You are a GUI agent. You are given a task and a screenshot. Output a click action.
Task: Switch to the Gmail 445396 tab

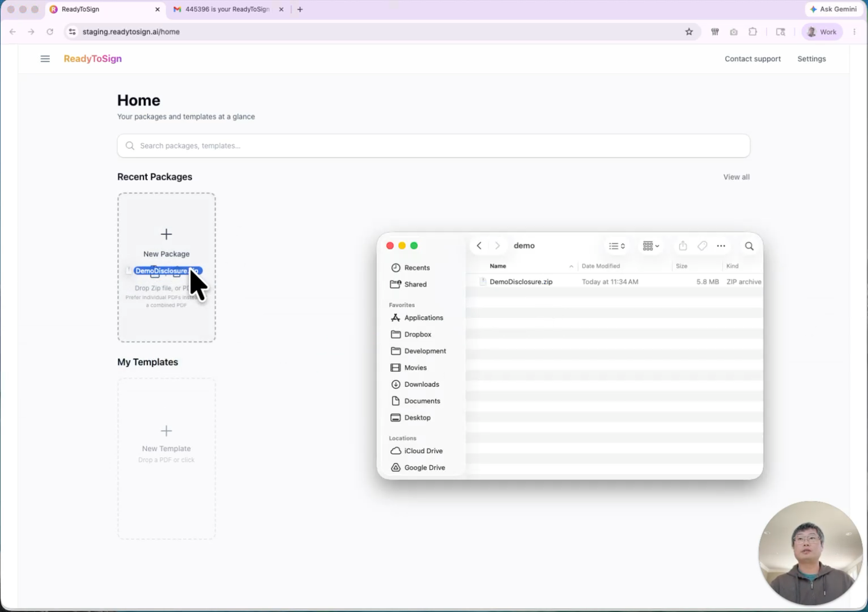point(227,9)
